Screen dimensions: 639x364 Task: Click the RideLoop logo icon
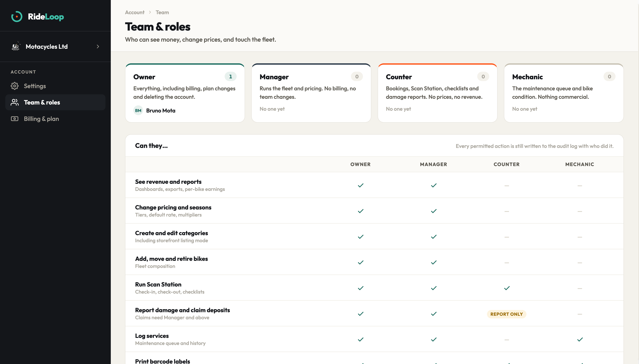tap(17, 16)
